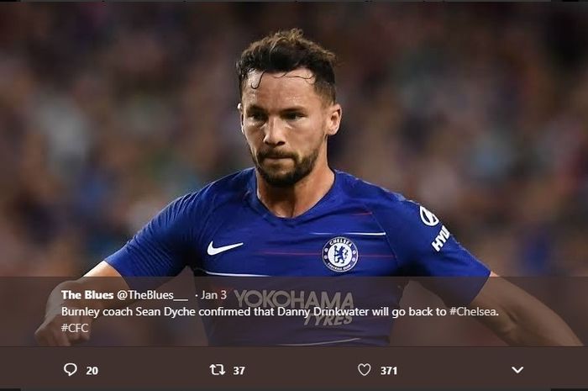Click the like count 371
The image size is (588, 391).
pyautogui.click(x=388, y=370)
